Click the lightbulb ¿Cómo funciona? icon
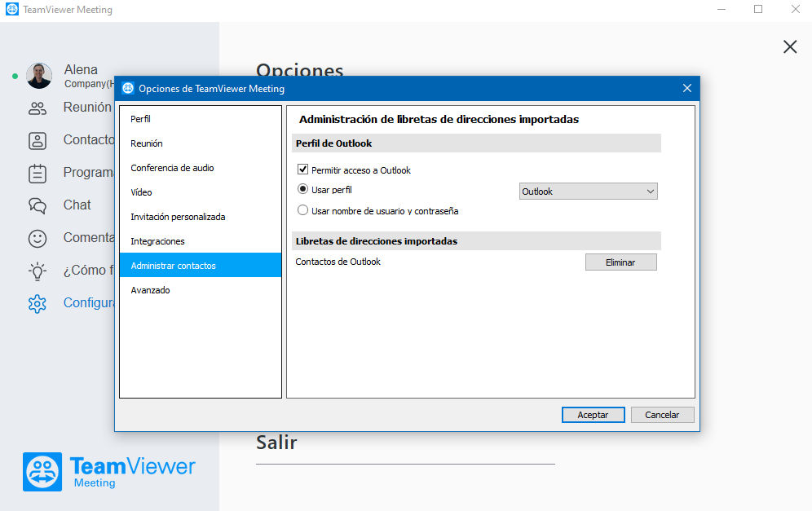812x511 pixels. (38, 271)
